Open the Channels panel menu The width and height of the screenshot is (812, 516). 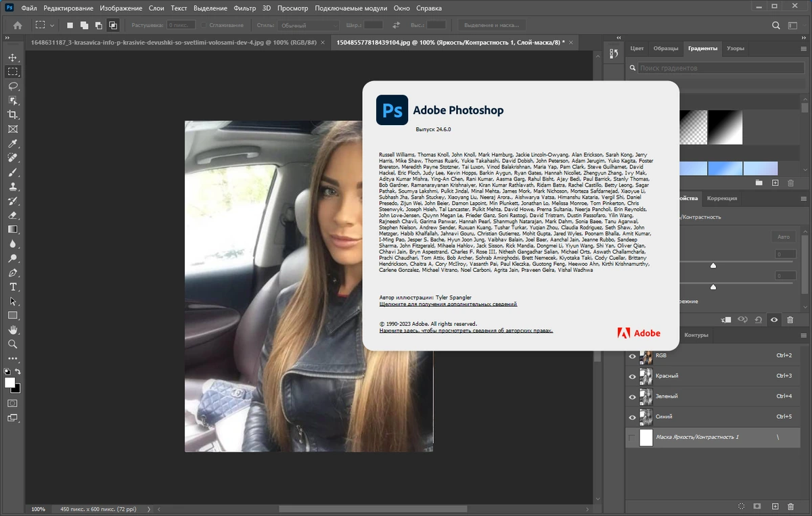(805, 335)
